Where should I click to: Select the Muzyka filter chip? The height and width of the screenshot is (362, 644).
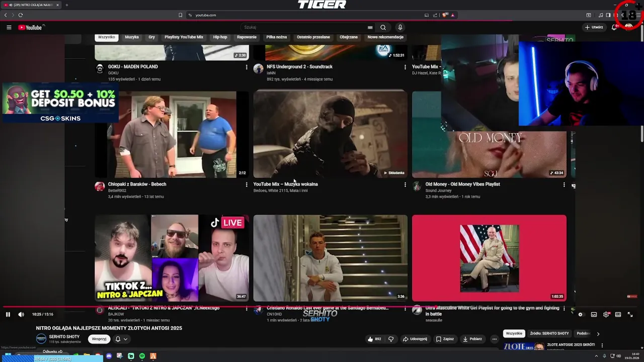click(132, 37)
